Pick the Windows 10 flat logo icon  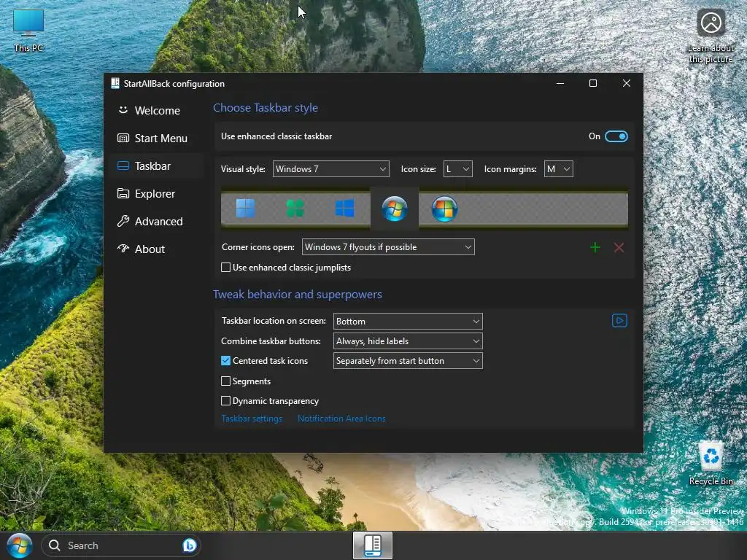tap(344, 209)
